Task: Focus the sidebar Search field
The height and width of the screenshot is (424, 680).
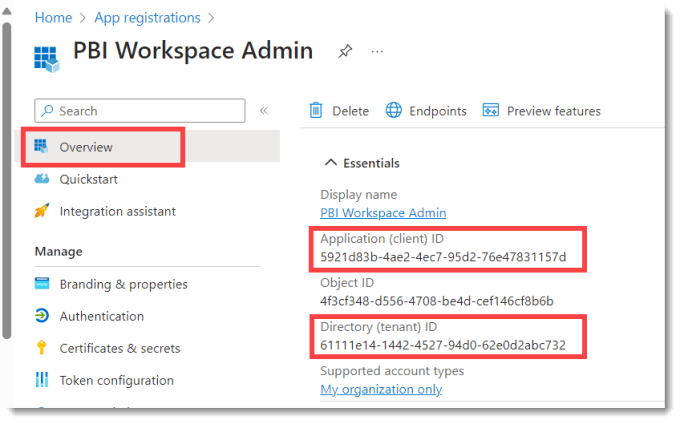Action: pos(140,111)
